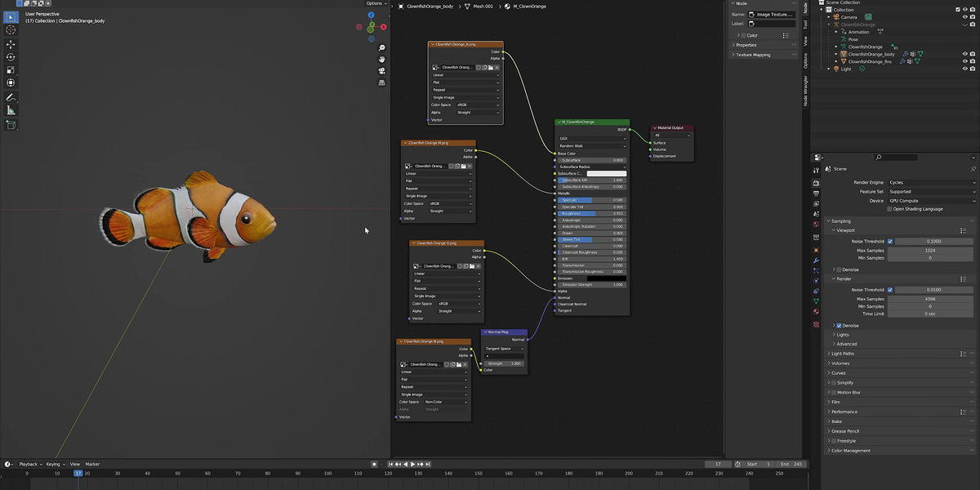Hide the Camera object with eye icon
Image resolution: width=980 pixels, height=490 pixels.
(x=964, y=16)
